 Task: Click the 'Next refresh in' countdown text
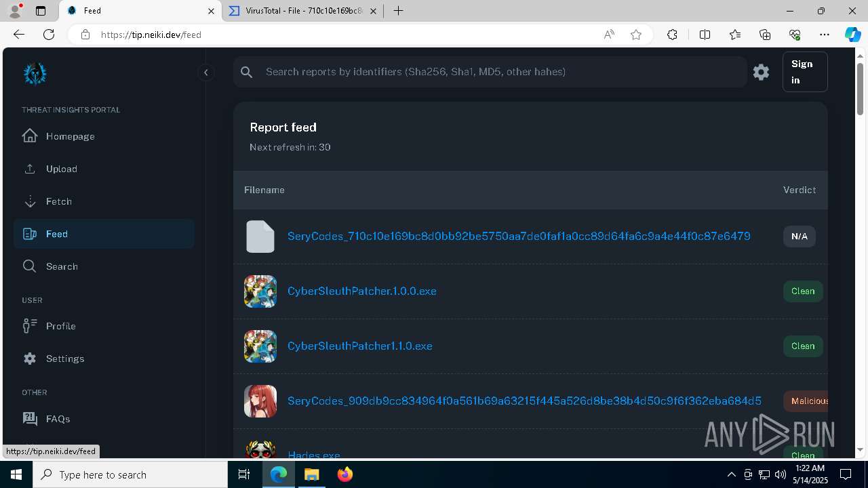point(290,147)
